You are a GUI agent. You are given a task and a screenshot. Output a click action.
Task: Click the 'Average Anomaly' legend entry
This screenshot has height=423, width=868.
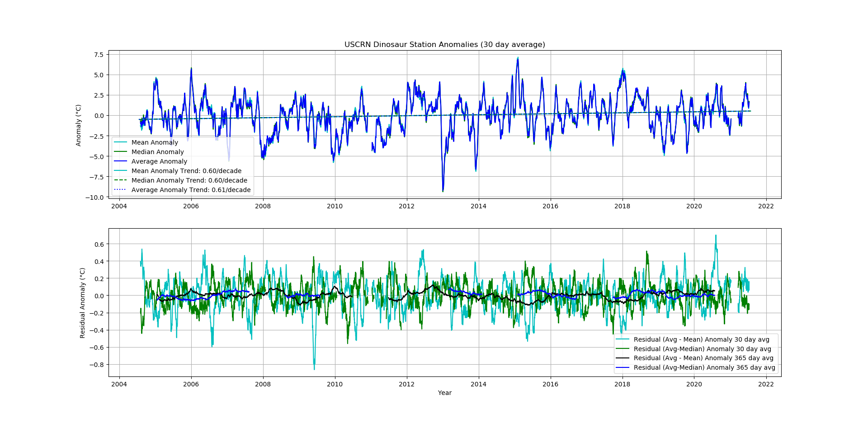click(x=159, y=161)
